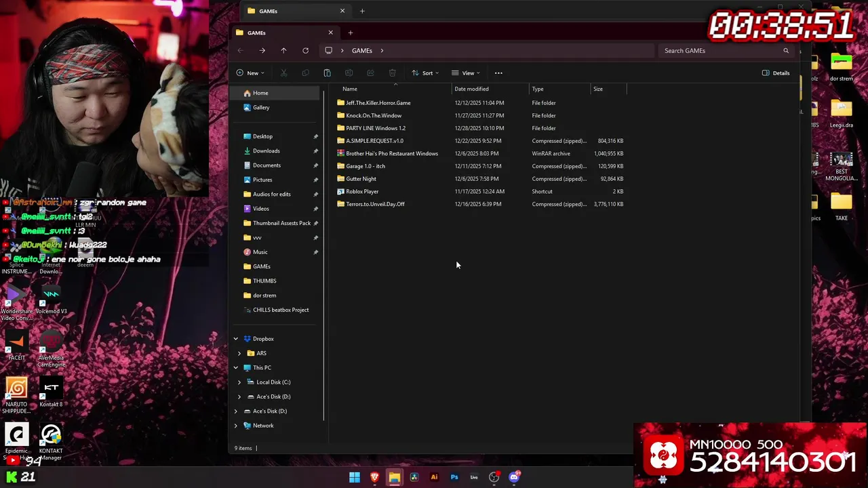Open Thumbnail Assets Pack folder

(275, 223)
